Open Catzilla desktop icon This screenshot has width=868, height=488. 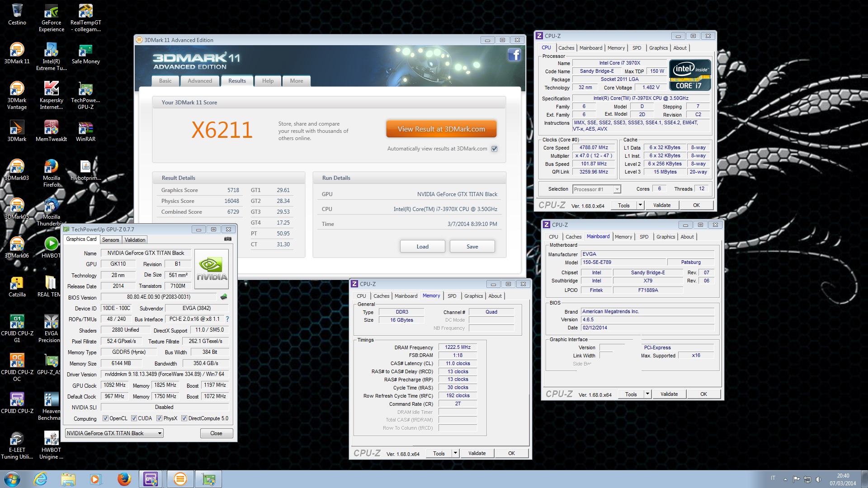pyautogui.click(x=17, y=286)
